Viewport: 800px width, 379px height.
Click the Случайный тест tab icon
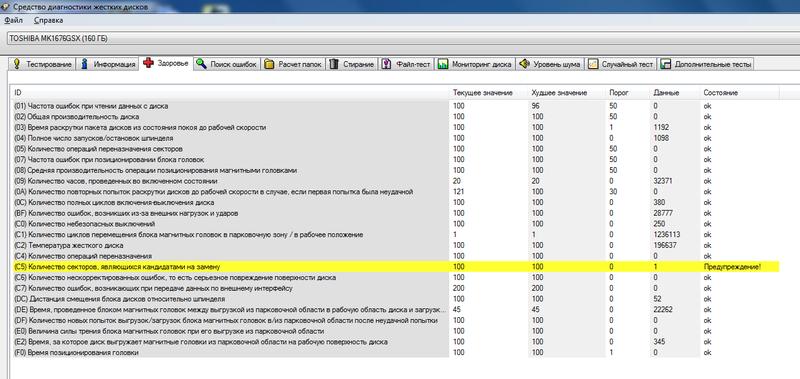tap(593, 64)
